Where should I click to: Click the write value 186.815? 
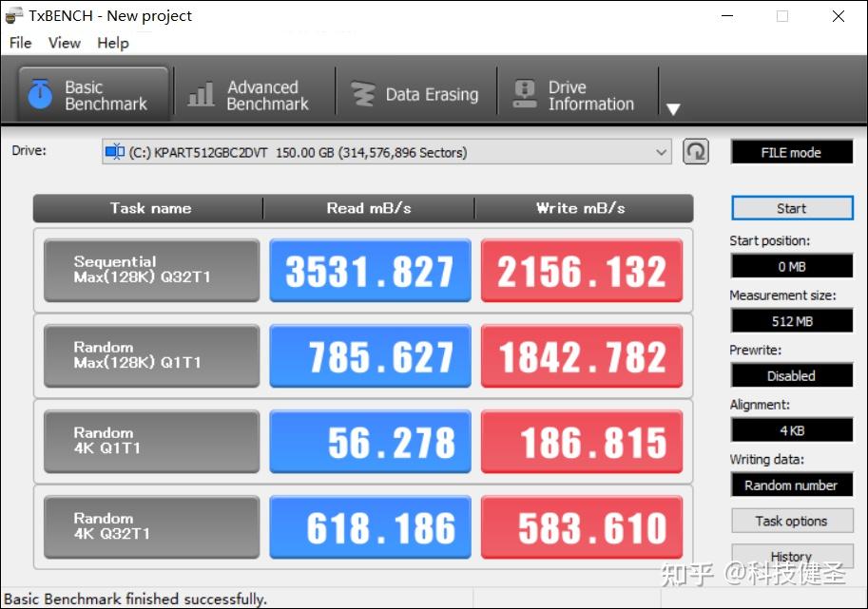[x=581, y=442]
